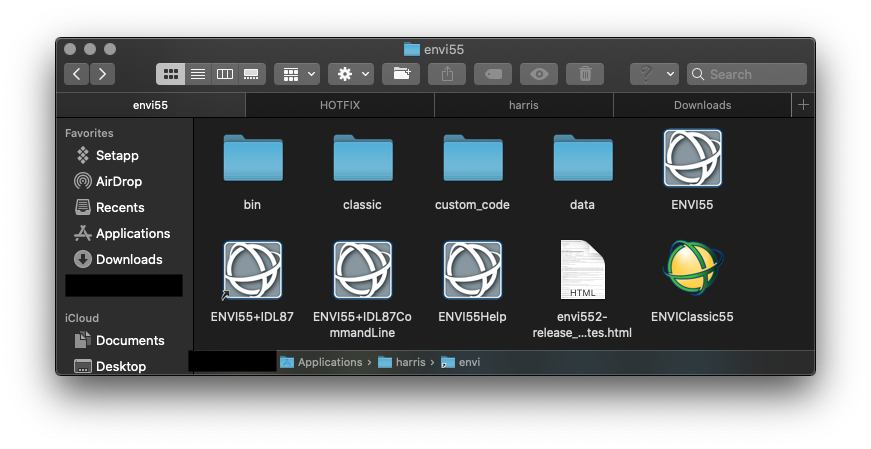Click the Share toolbar button

(447, 74)
